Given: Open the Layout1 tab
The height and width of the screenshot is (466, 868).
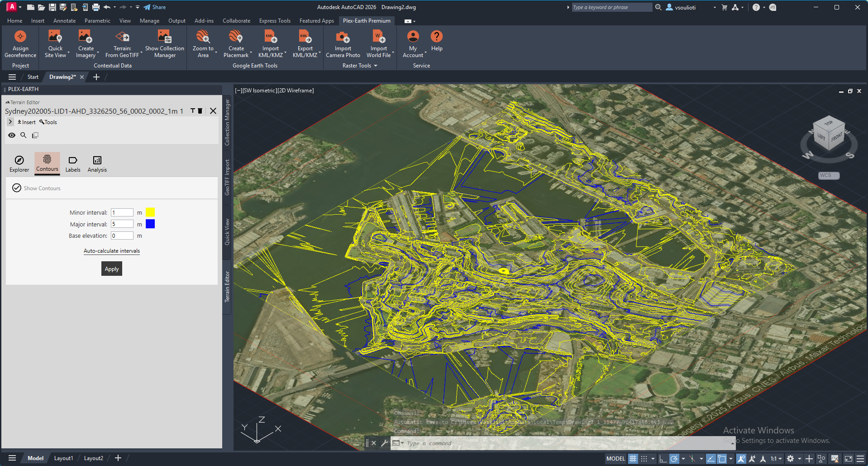Looking at the screenshot, I should [x=63, y=458].
